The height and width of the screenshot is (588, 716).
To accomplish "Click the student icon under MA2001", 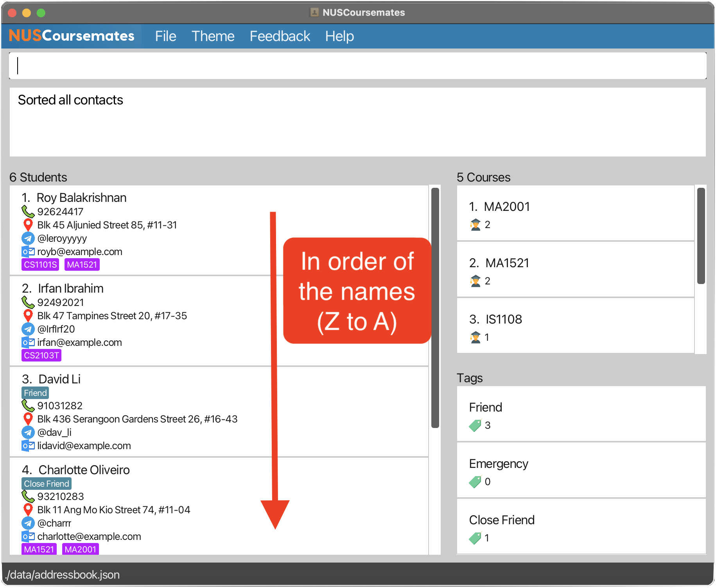I will 475,225.
